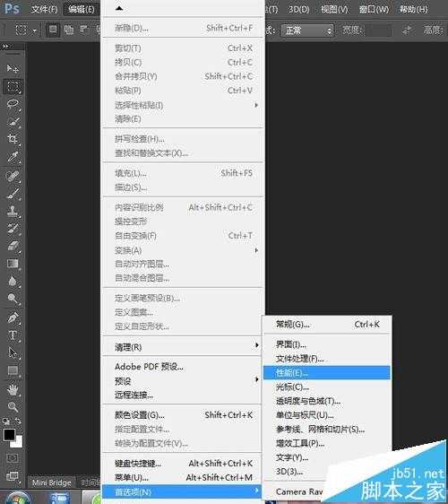Select the Quick Selection tool
Image resolution: width=448 pixels, height=504 pixels.
(x=13, y=122)
